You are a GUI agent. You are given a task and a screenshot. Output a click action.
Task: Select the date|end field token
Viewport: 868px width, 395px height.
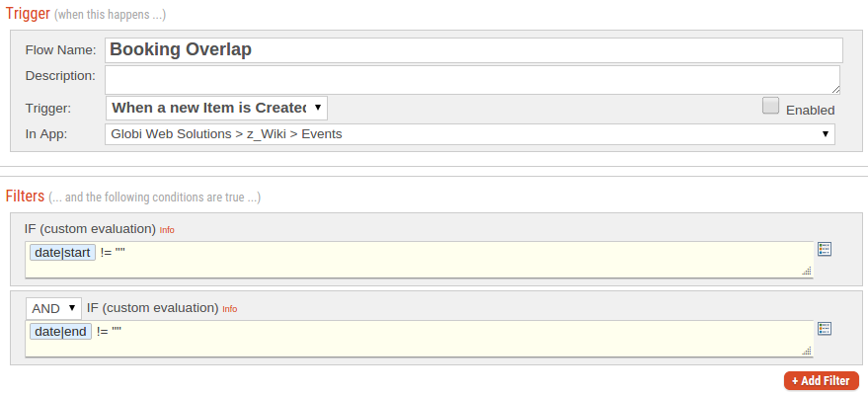click(x=60, y=332)
